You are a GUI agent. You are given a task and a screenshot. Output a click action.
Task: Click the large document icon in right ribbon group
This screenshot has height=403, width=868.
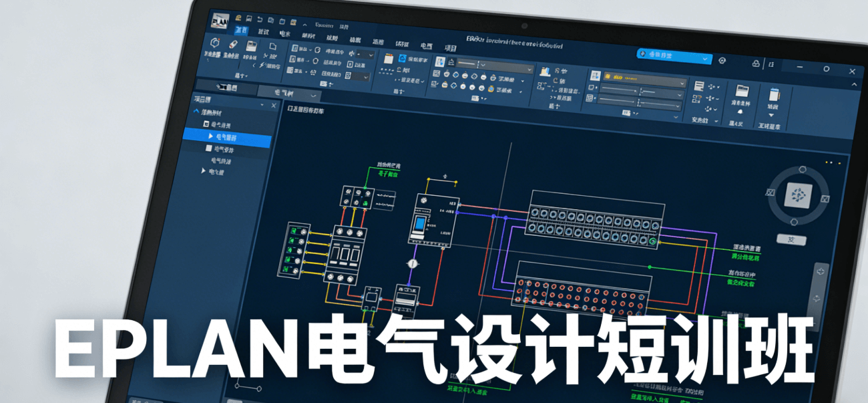pyautogui.click(x=741, y=92)
